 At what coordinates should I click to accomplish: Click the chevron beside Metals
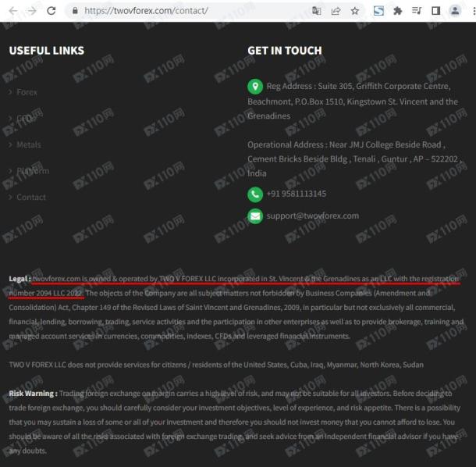pyautogui.click(x=11, y=144)
